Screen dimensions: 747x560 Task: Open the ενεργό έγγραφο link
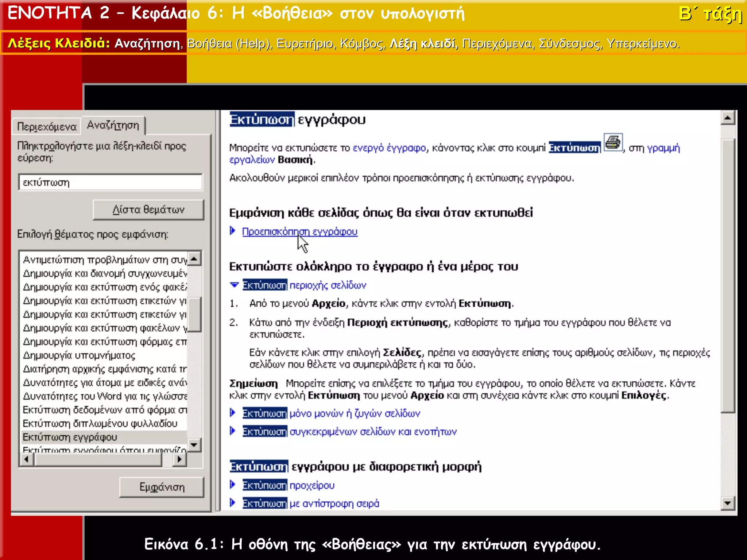click(389, 148)
